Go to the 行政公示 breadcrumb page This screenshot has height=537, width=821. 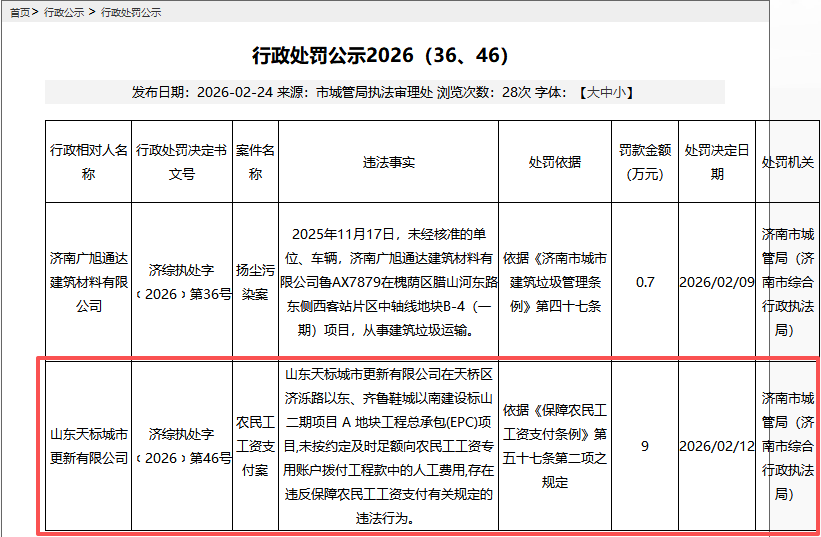point(63,12)
